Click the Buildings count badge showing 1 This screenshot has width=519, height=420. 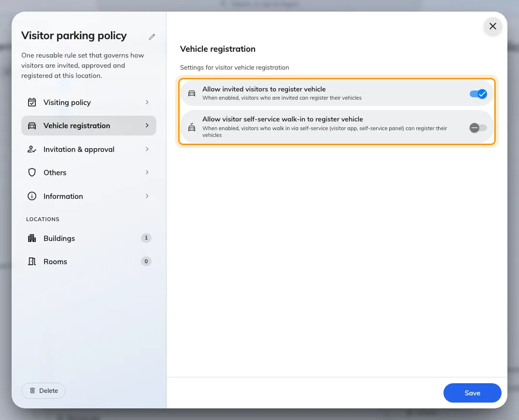(146, 238)
